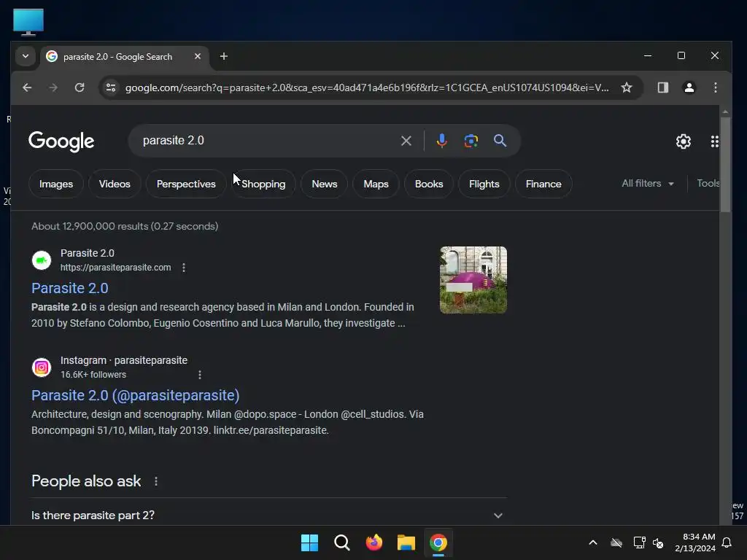The image size is (747, 560).
Task: Open the desktop computer monitor icon
Action: pyautogui.click(x=28, y=22)
